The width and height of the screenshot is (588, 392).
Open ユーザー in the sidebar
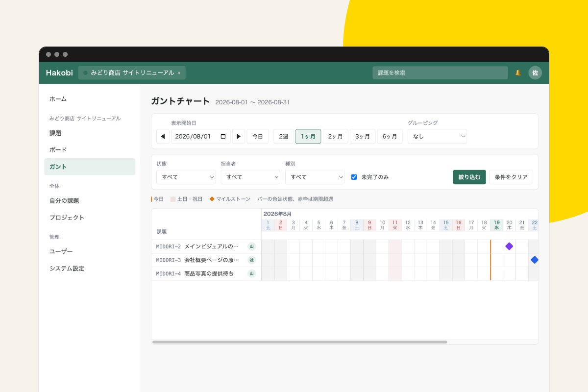[90, 251]
